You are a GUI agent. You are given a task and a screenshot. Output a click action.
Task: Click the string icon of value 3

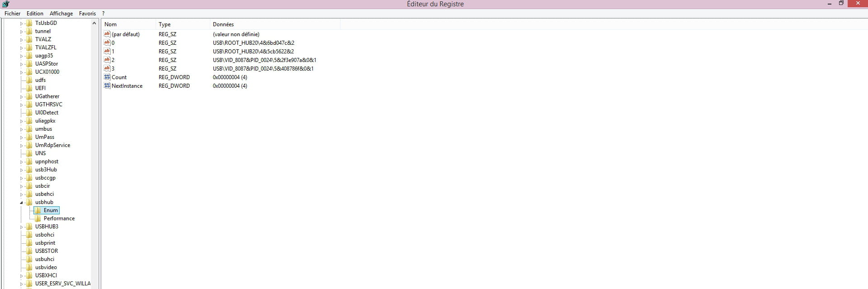tap(107, 68)
